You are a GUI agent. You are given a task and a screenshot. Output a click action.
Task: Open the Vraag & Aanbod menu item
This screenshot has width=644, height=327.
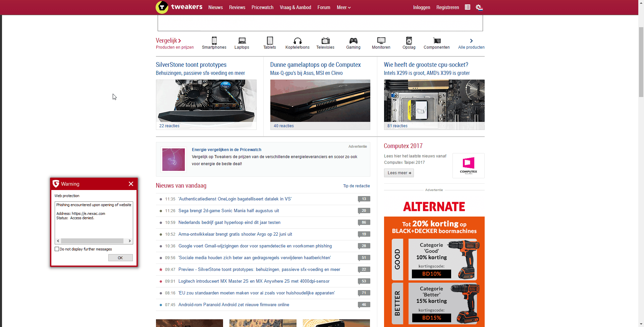point(296,7)
